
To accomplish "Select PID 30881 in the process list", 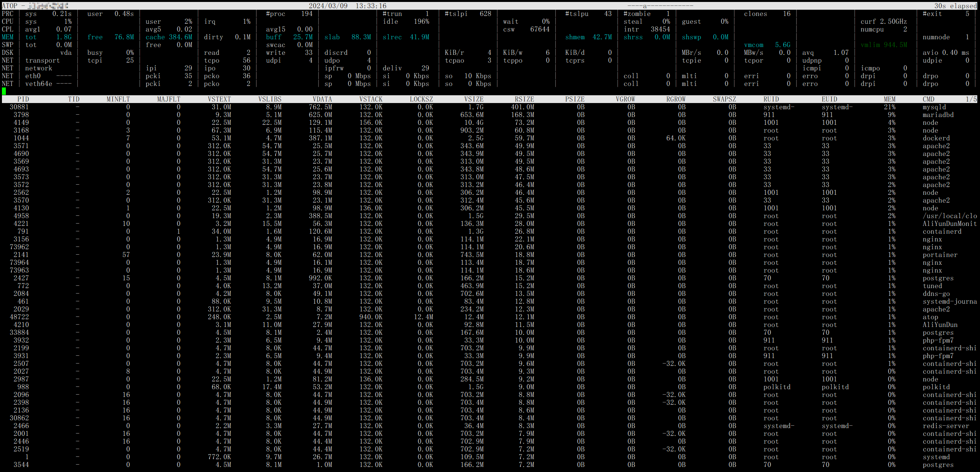I will 19,107.
